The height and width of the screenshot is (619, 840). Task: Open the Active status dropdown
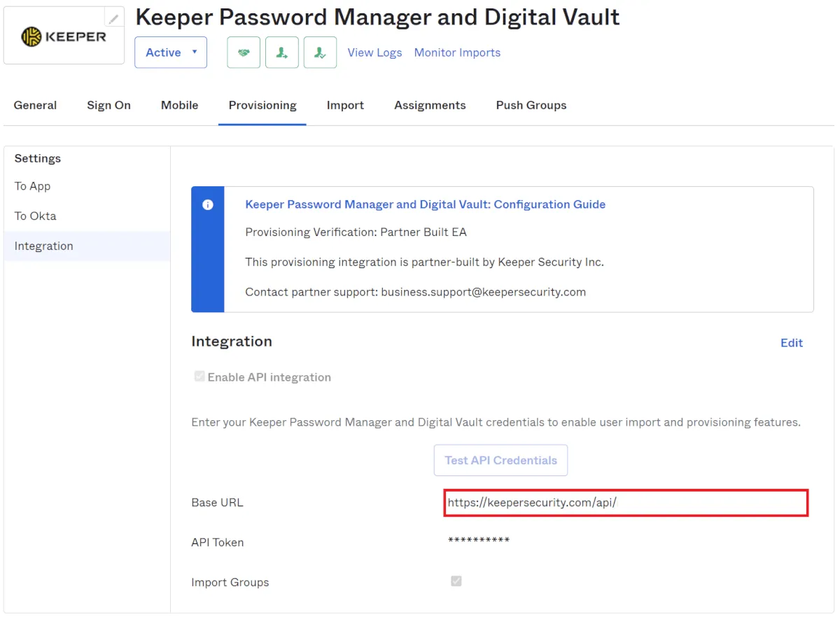click(171, 53)
